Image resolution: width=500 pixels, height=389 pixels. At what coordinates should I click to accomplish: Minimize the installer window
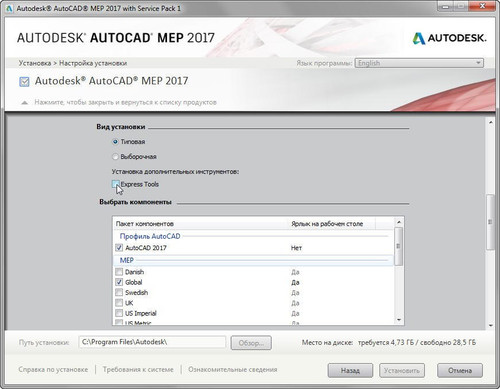point(446,7)
